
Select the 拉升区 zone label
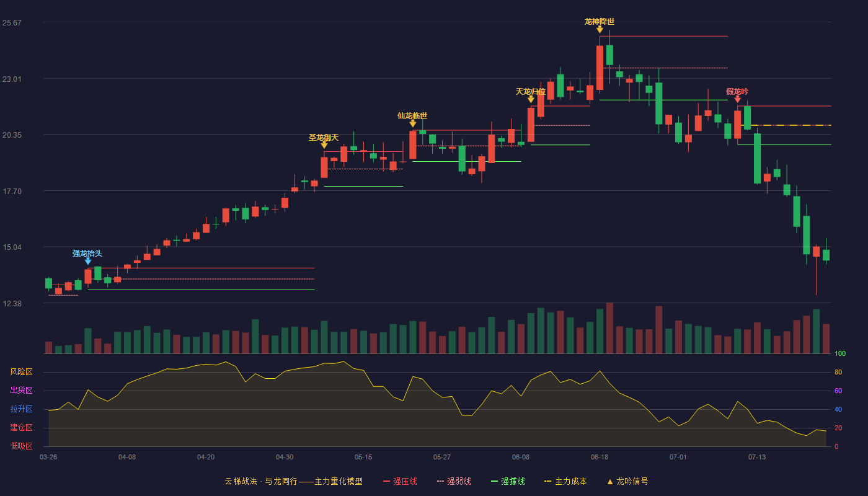coord(21,409)
